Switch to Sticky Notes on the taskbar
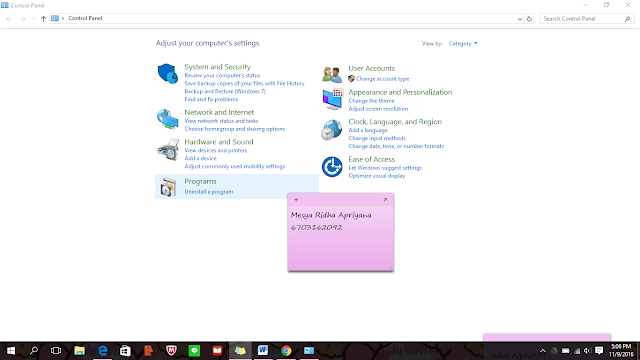640x360 pixels. (240, 351)
